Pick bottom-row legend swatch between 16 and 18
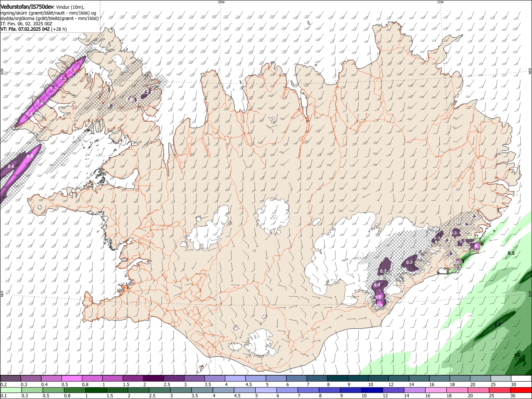532x399 pixels. click(x=436, y=390)
